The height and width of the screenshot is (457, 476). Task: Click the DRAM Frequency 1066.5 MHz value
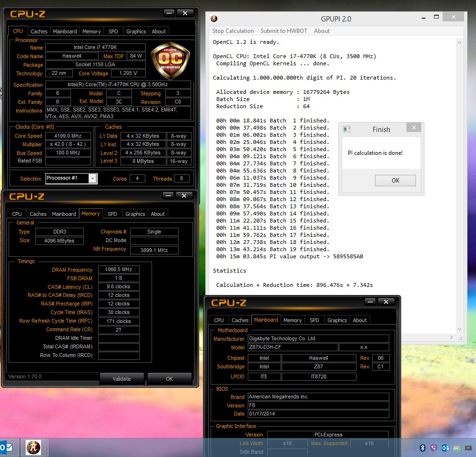[x=119, y=269]
